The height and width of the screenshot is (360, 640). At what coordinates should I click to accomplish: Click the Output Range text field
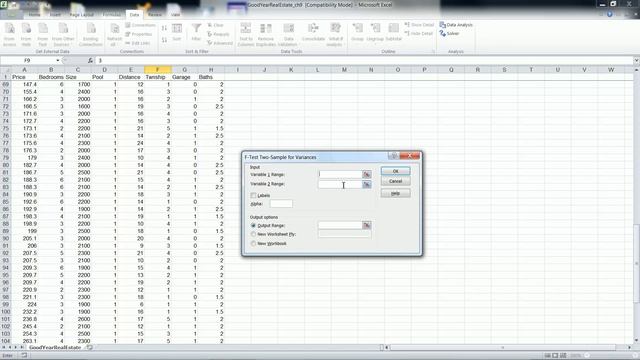pyautogui.click(x=340, y=225)
